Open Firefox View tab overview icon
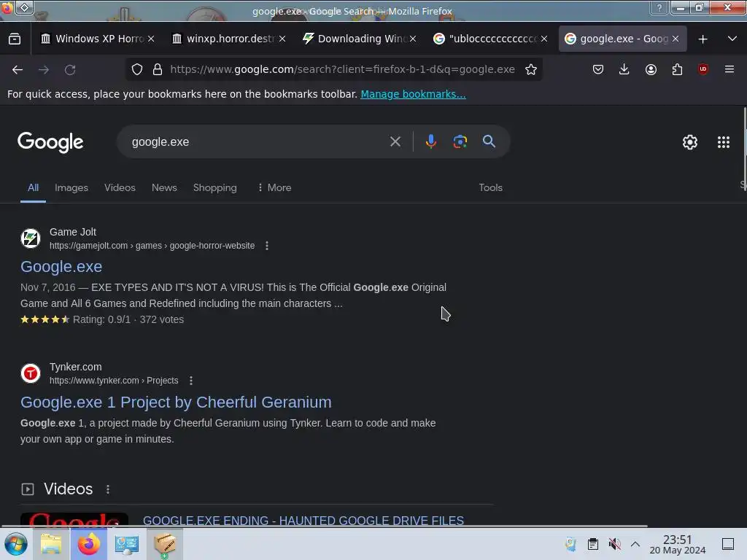 (x=15, y=39)
